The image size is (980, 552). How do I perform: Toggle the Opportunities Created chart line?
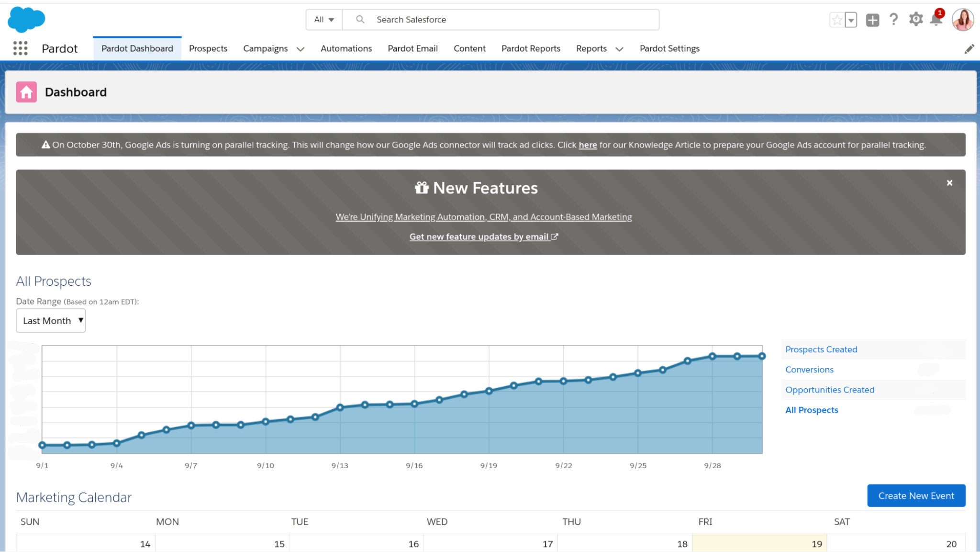pyautogui.click(x=830, y=389)
